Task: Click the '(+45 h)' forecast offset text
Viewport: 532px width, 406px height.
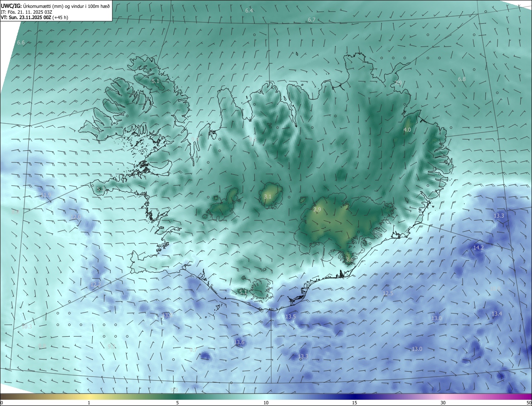Action: 60,17
